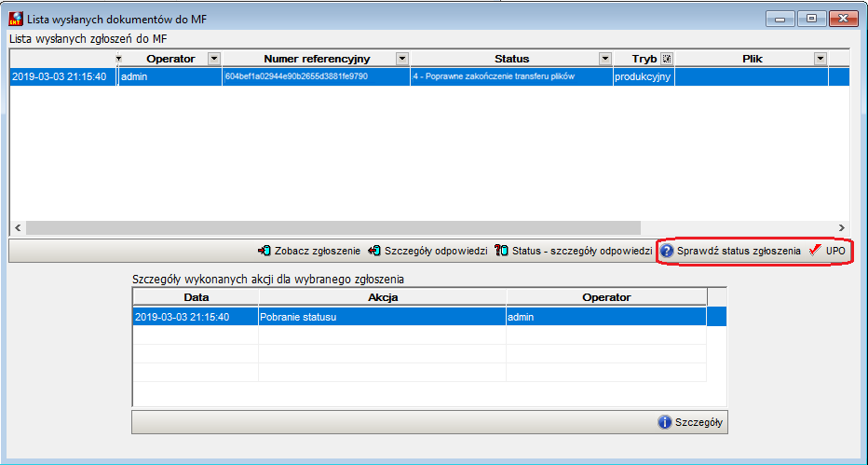Click the Status - szczegóły odpowiedzi question-mark icon

502,251
